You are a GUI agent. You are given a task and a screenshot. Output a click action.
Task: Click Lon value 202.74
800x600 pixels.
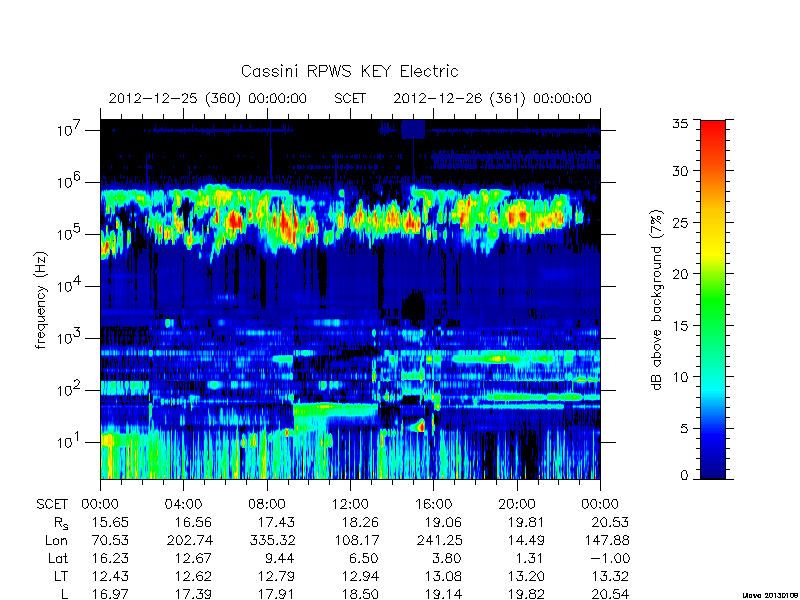click(x=190, y=540)
